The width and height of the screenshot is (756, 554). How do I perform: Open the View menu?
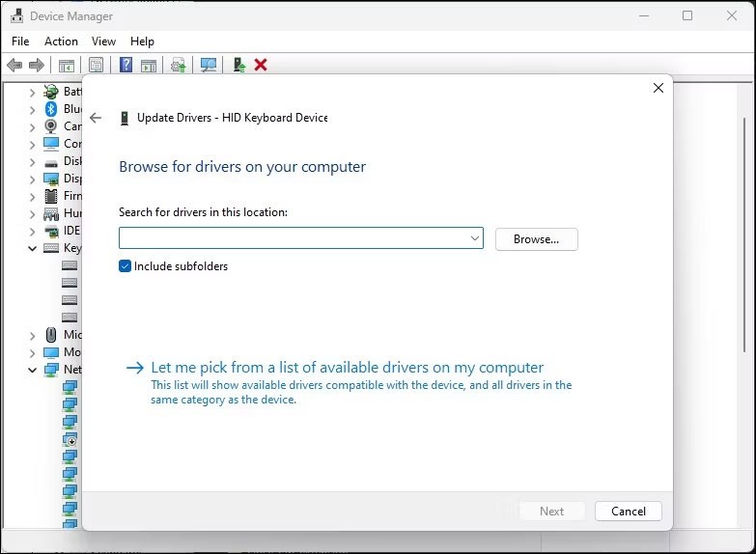[103, 42]
